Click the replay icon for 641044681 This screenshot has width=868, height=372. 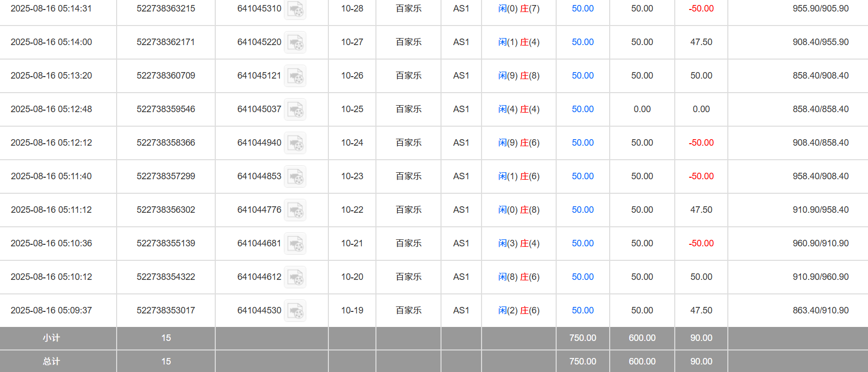tap(295, 244)
